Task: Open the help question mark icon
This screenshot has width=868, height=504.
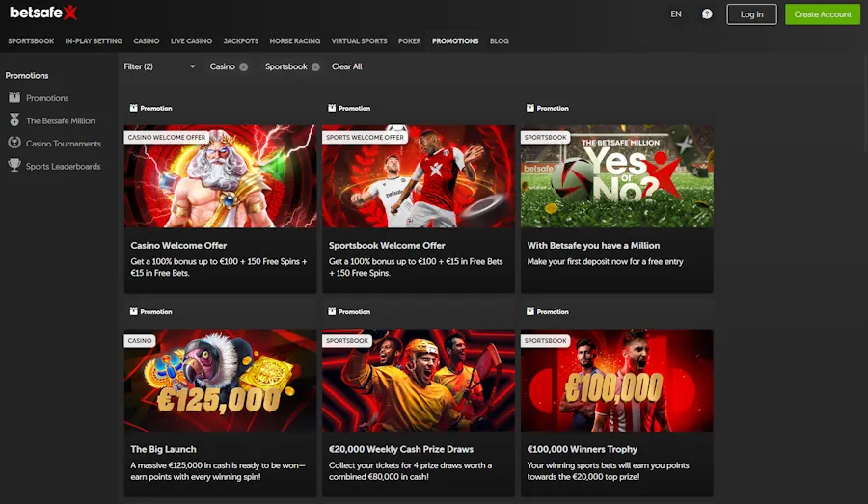Action: tap(707, 14)
